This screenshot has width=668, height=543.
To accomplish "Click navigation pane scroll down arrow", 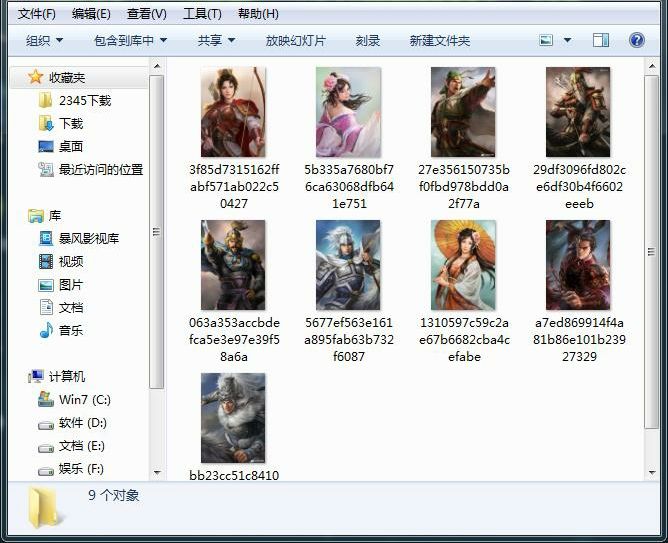I will 157,472.
